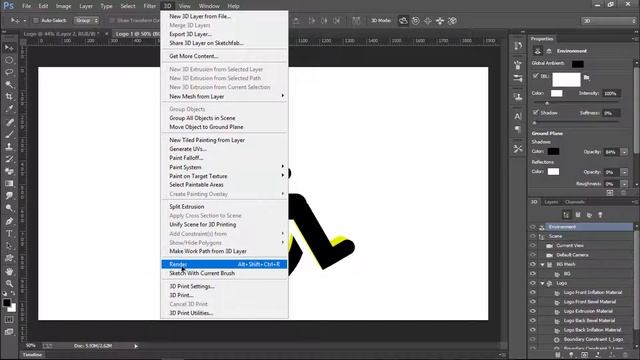Select the Zoom tool in the toolbox
This screenshot has width=640, height=360.
click(9, 283)
